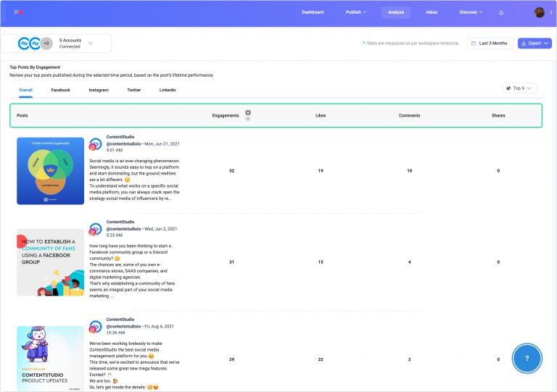Switch to the Instagram tab
Image resolution: width=557 pixels, height=392 pixels.
click(99, 90)
